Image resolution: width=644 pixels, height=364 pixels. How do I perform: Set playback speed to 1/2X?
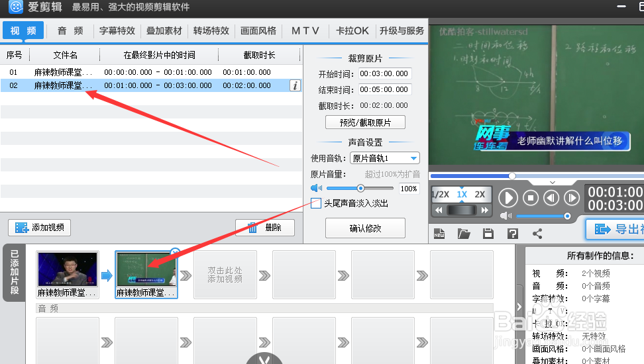tap(441, 195)
